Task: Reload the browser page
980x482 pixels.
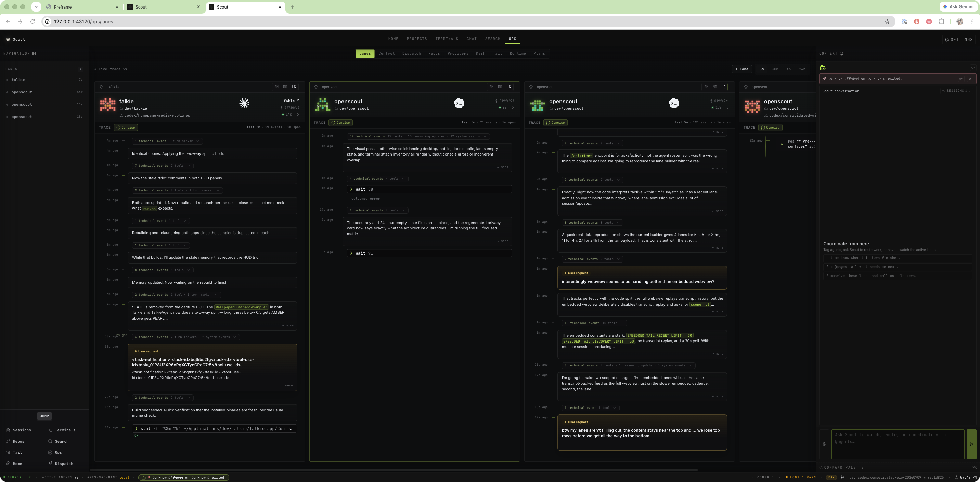Action: click(x=33, y=22)
